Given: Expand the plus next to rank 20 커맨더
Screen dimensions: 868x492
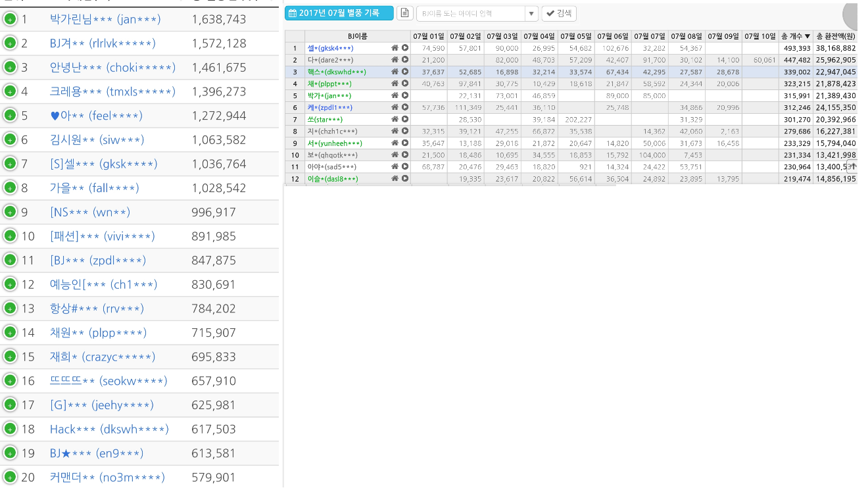Looking at the screenshot, I should [x=10, y=477].
